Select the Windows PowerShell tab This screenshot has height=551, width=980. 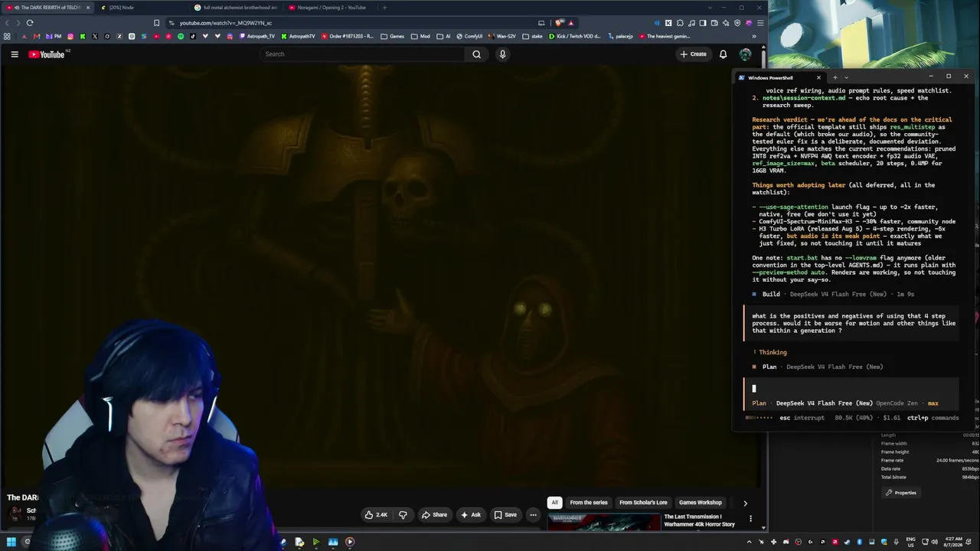(779, 77)
